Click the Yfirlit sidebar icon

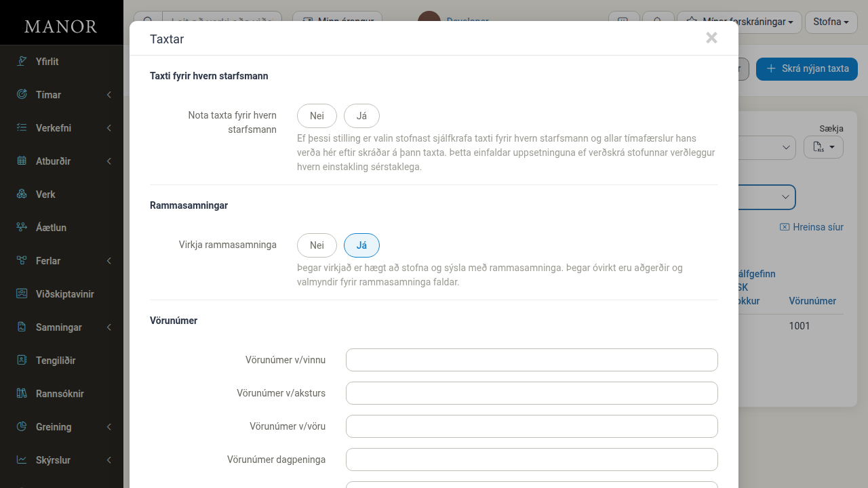click(x=22, y=62)
